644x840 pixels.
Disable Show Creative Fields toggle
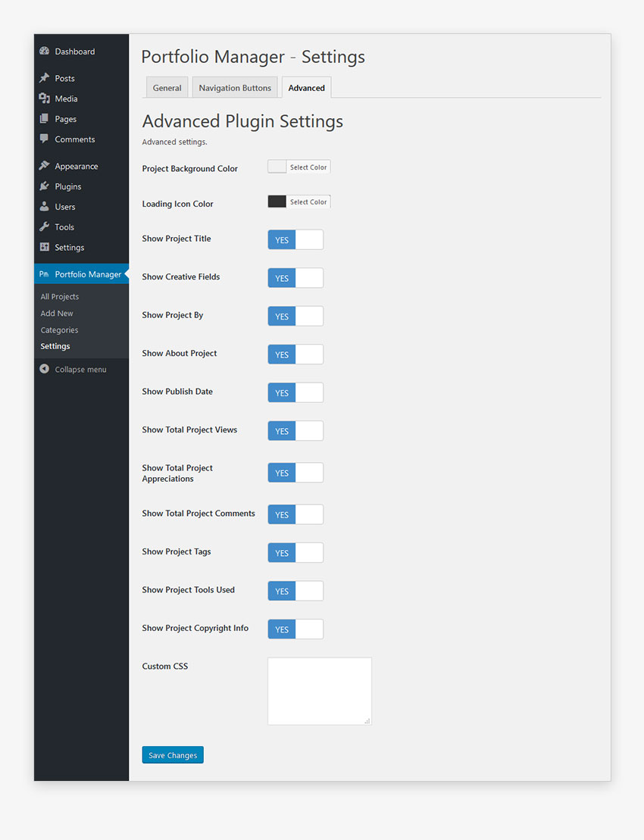295,278
